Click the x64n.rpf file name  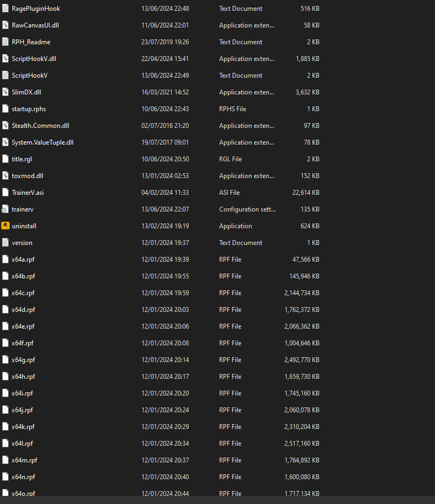23,476
